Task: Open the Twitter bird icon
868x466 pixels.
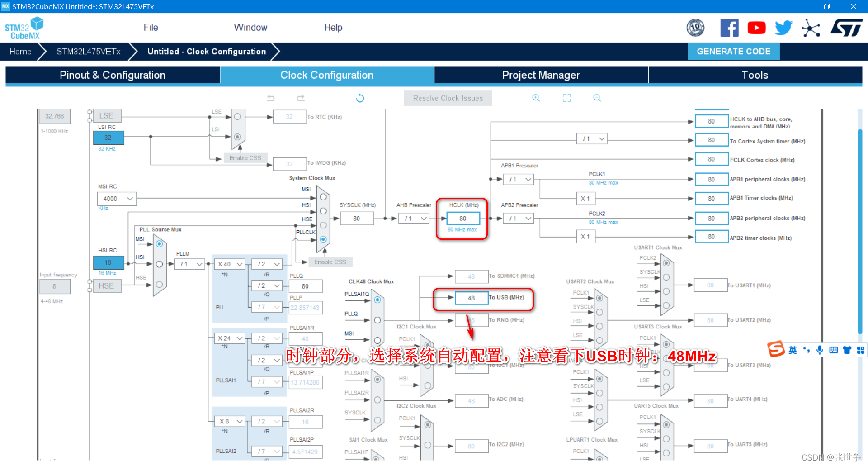Action: pyautogui.click(x=783, y=28)
